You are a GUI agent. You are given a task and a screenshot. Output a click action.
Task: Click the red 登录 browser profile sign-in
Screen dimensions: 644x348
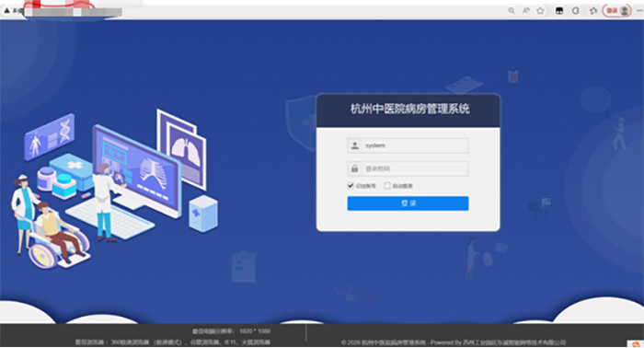coord(617,11)
